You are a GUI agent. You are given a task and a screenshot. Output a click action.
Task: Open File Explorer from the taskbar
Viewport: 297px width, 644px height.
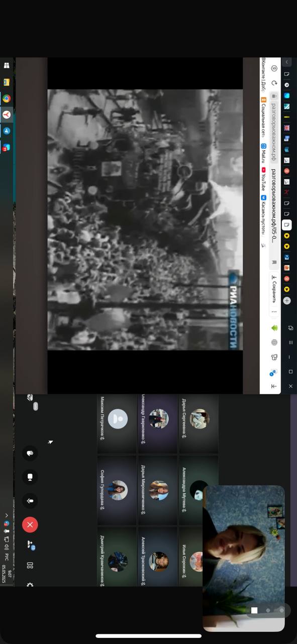coord(7,82)
